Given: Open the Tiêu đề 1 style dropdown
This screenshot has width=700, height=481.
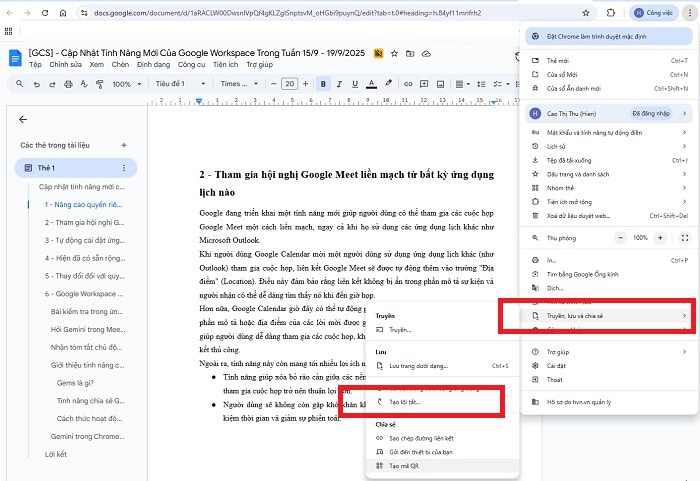Looking at the screenshot, I should coord(181,84).
